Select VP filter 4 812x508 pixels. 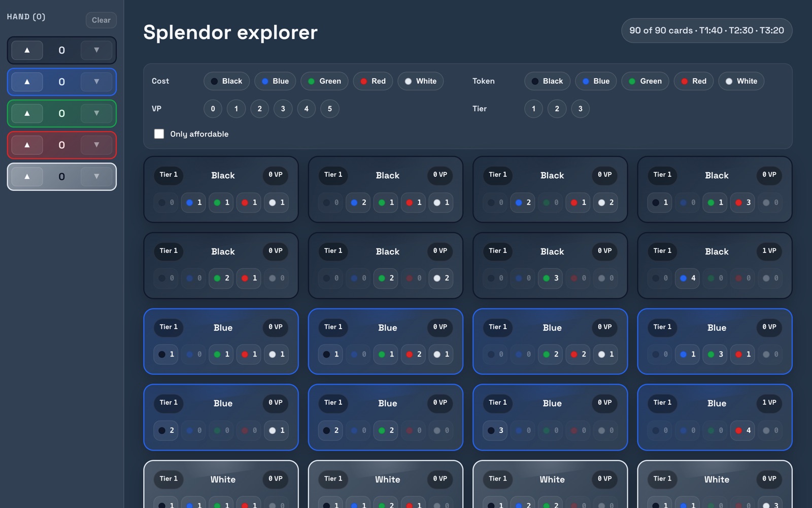[x=307, y=109]
